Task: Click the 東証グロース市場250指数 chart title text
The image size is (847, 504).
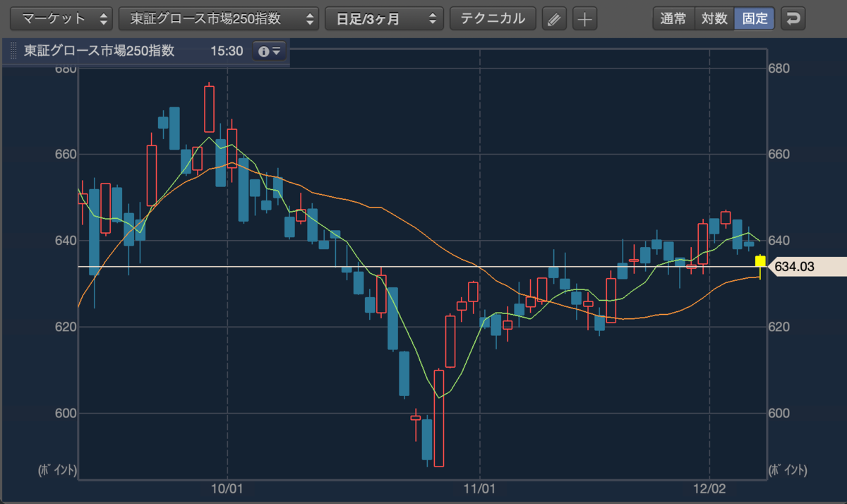Action: pyautogui.click(x=99, y=52)
